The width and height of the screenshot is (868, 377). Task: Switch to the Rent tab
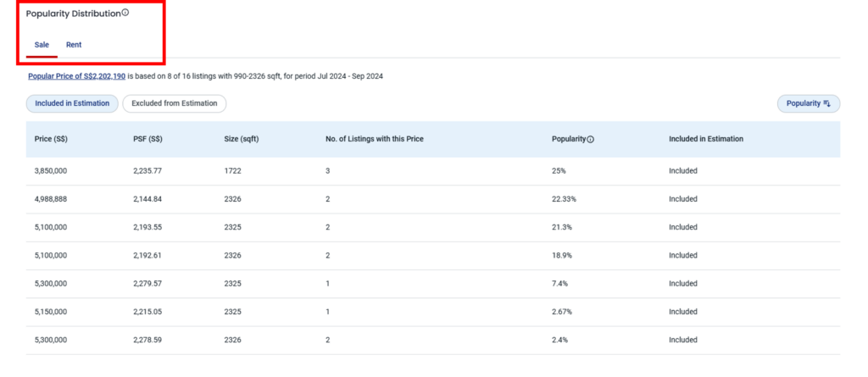coord(74,45)
